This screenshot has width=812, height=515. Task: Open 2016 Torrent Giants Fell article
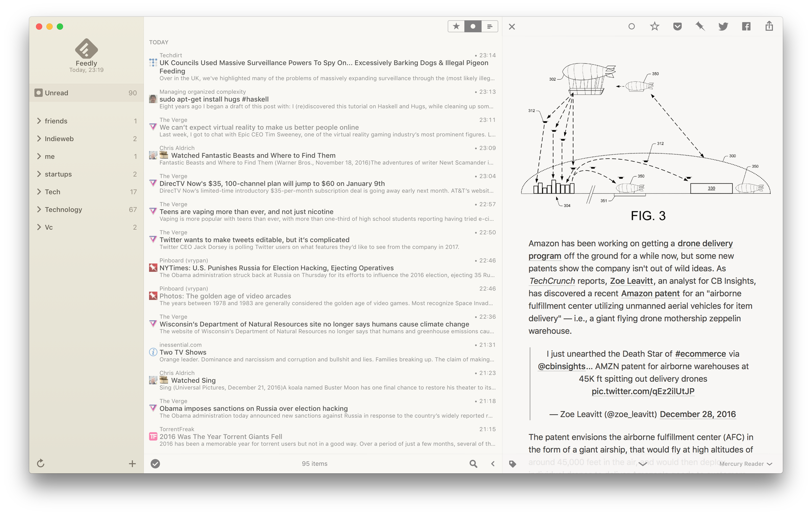322,437
